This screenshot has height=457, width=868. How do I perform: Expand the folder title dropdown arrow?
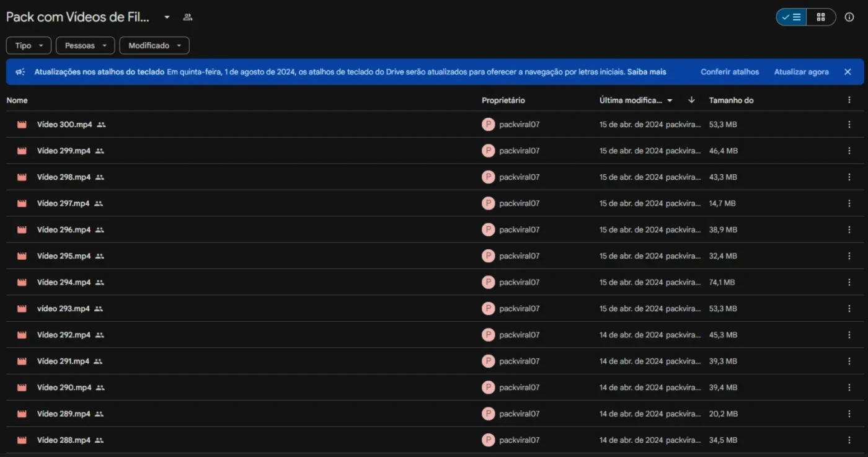coord(167,17)
